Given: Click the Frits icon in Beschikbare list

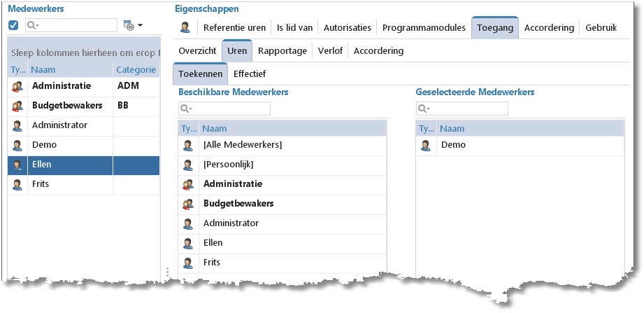Looking at the screenshot, I should [x=188, y=263].
